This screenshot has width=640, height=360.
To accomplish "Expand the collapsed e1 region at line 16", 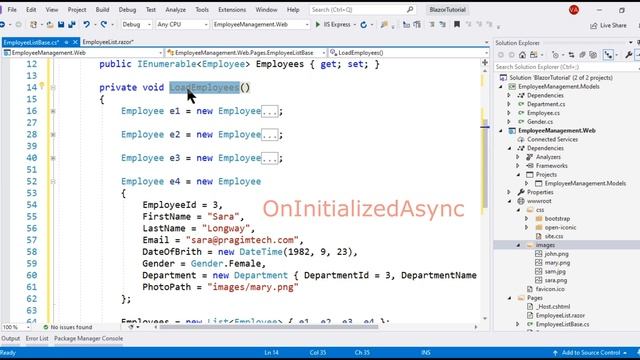I will 53,111.
